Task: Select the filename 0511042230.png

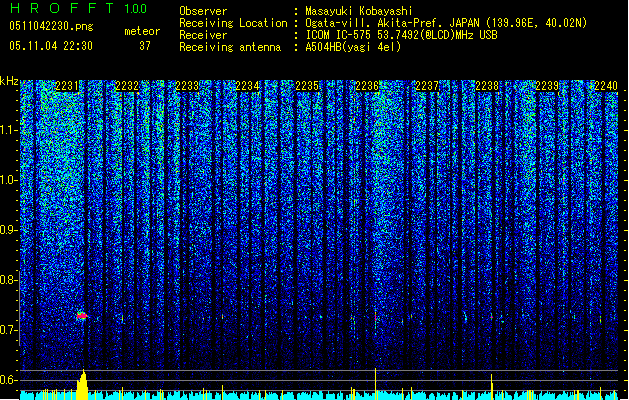Action: [51, 26]
